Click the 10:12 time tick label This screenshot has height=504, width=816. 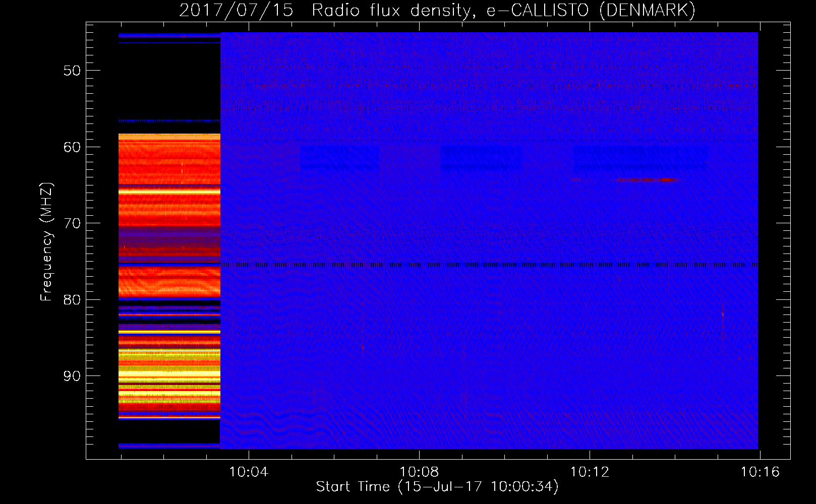(x=590, y=472)
